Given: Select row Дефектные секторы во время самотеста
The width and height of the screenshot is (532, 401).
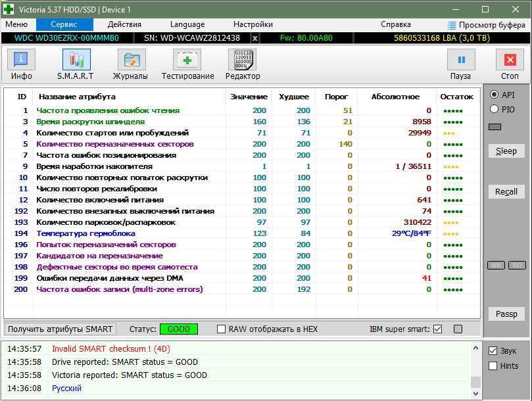Looking at the screenshot, I should 242,267.
